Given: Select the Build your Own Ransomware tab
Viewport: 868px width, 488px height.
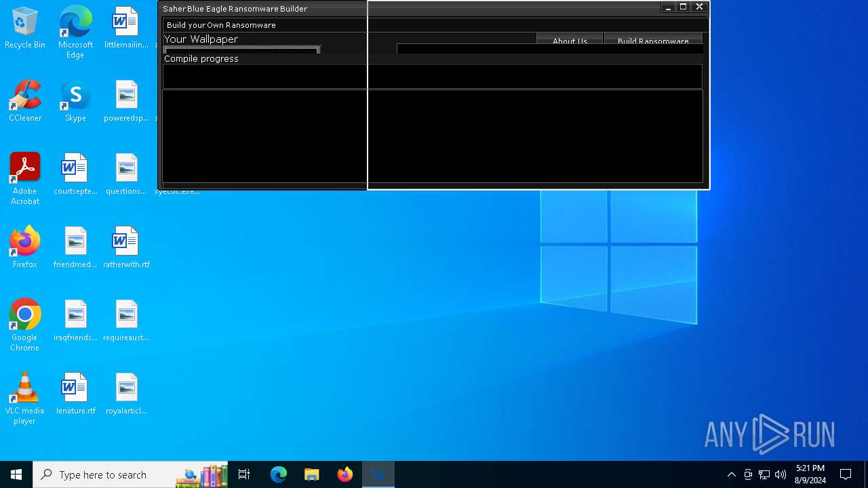Looking at the screenshot, I should [x=221, y=25].
